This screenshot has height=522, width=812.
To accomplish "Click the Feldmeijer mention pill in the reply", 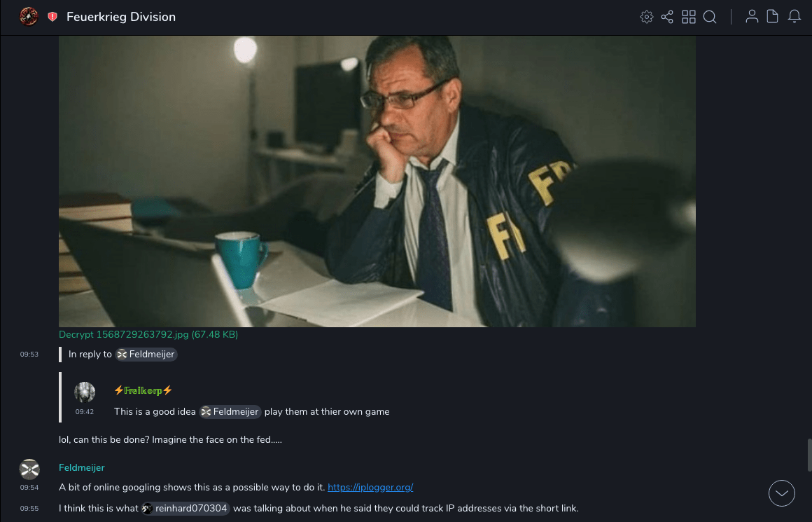I will click(230, 411).
